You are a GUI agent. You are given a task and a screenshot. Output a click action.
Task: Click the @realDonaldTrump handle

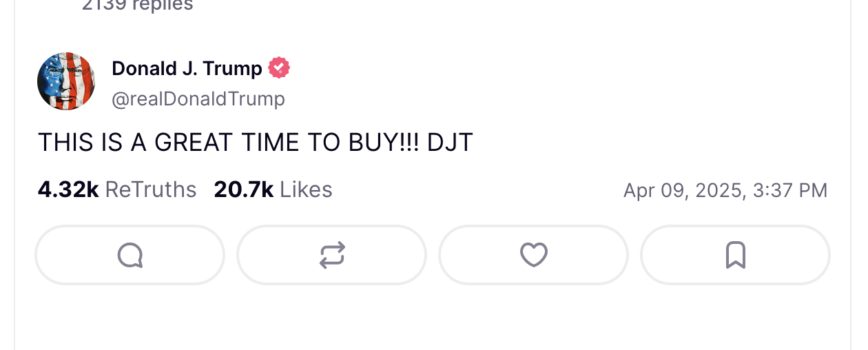(x=198, y=99)
